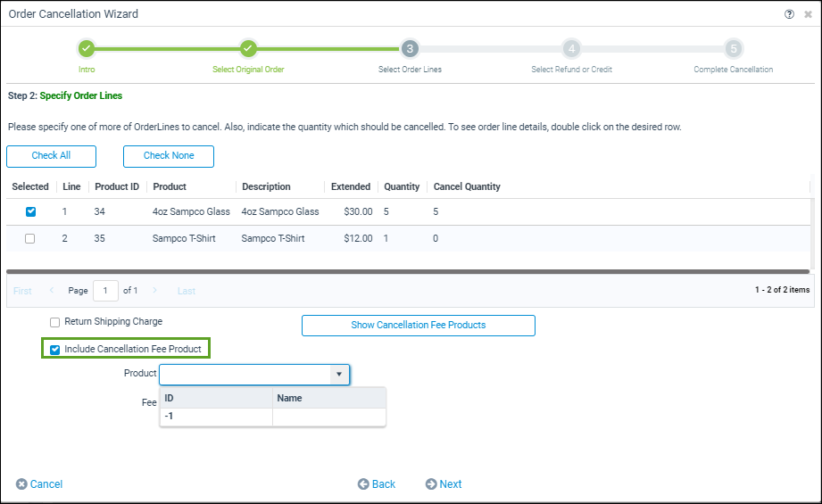Click the Cancel X icon

(21, 484)
